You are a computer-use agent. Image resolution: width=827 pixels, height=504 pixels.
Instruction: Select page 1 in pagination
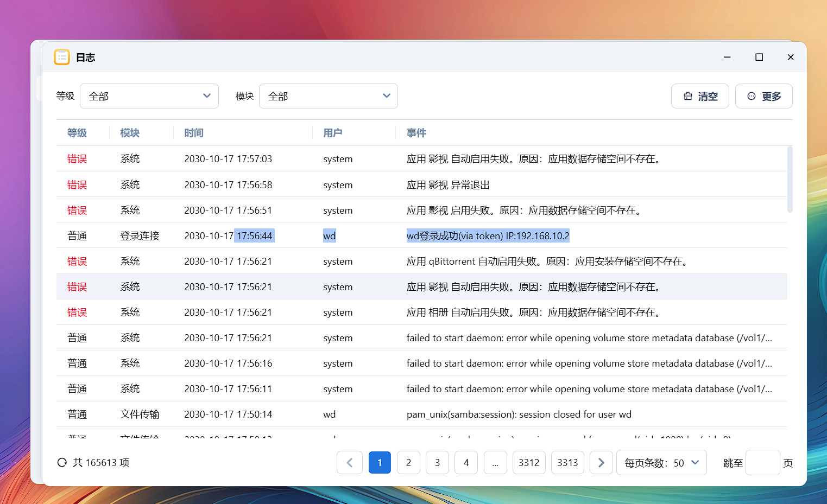[x=380, y=463]
